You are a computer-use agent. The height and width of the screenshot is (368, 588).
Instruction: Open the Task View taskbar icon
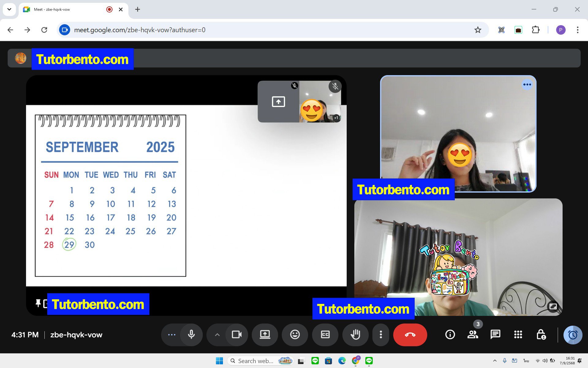[301, 361]
